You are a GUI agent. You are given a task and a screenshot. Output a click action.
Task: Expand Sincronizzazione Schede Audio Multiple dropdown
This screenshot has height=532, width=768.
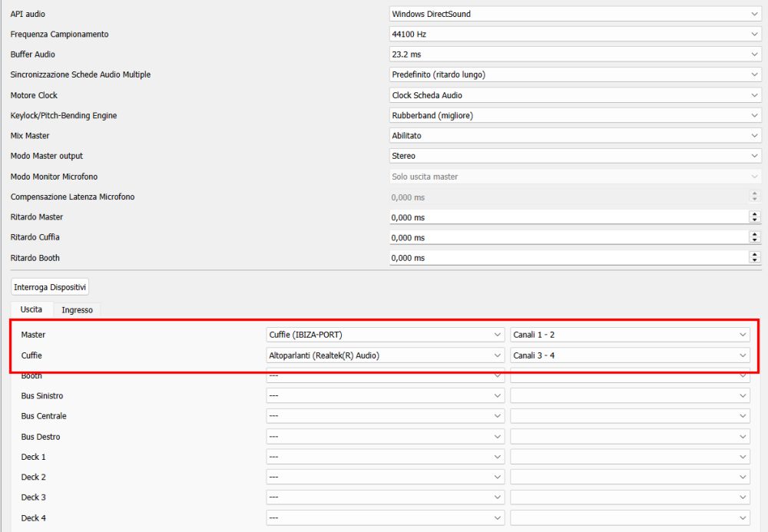coord(575,74)
